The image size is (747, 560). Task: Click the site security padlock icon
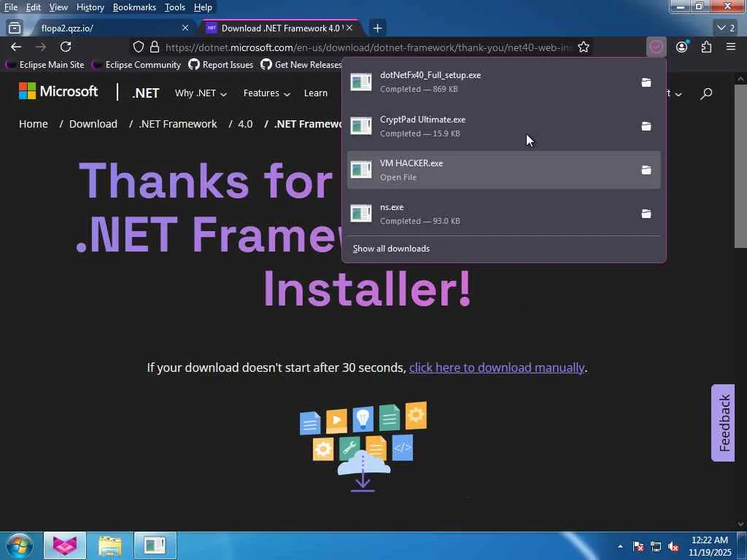point(155,47)
